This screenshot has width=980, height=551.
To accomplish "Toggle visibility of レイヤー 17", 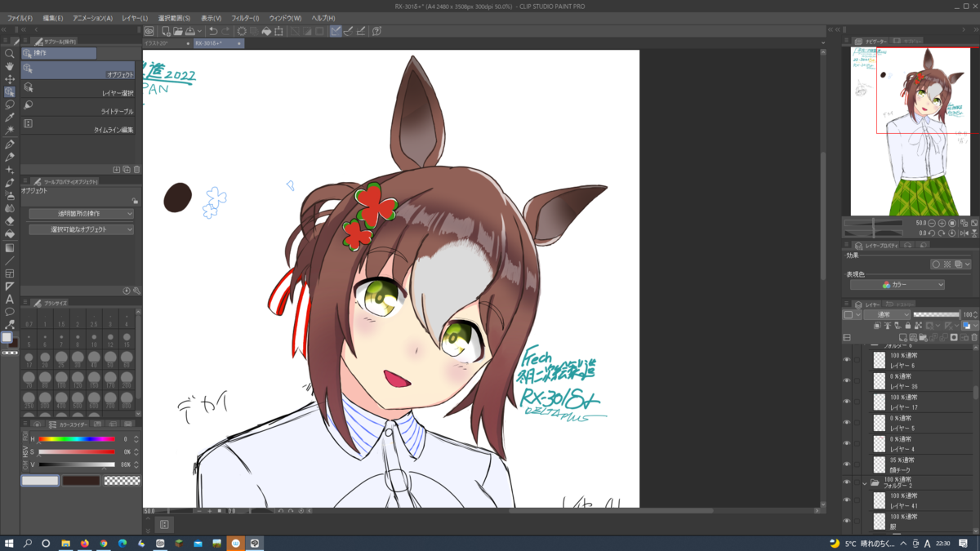I will pos(846,402).
